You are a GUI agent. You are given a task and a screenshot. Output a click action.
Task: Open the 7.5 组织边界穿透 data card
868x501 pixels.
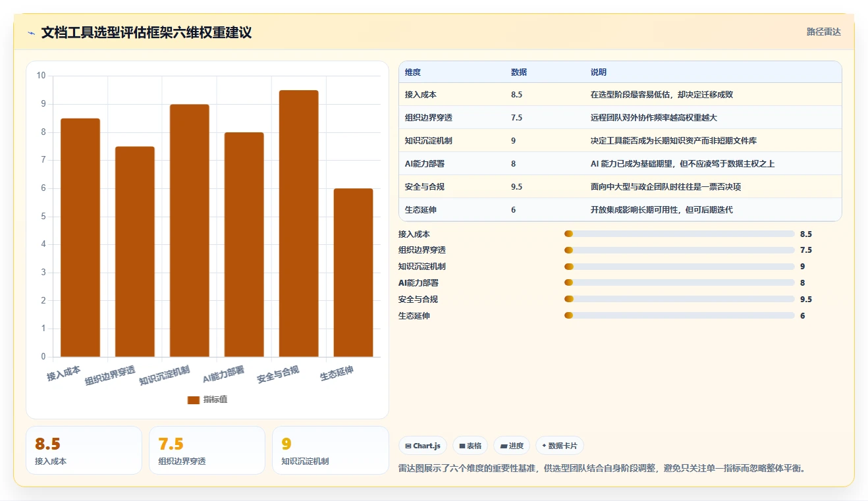[x=207, y=450]
